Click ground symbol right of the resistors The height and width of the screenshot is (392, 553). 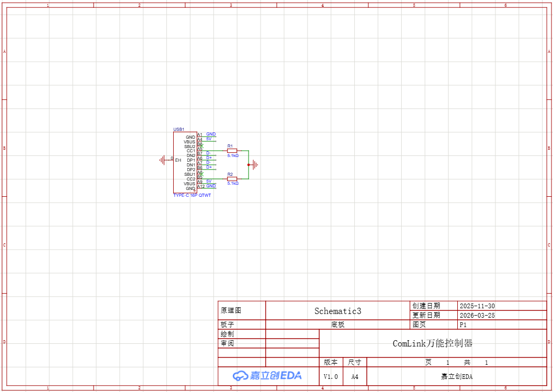(255, 165)
